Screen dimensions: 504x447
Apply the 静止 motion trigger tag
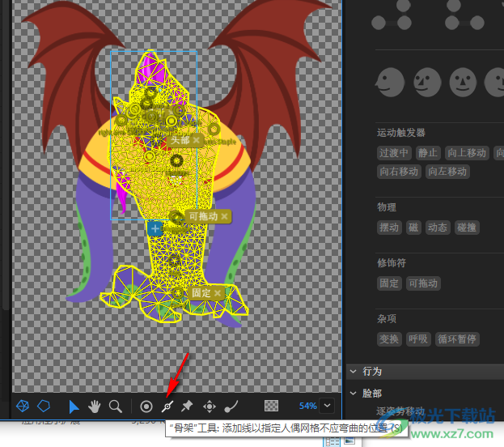(427, 153)
